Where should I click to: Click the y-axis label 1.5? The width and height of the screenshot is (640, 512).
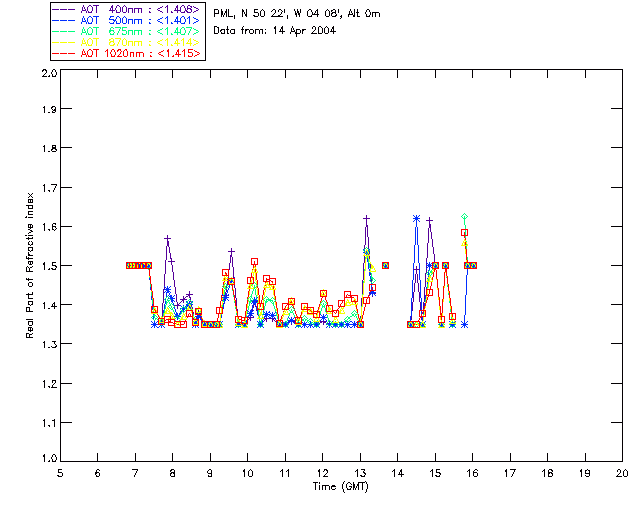[49, 266]
